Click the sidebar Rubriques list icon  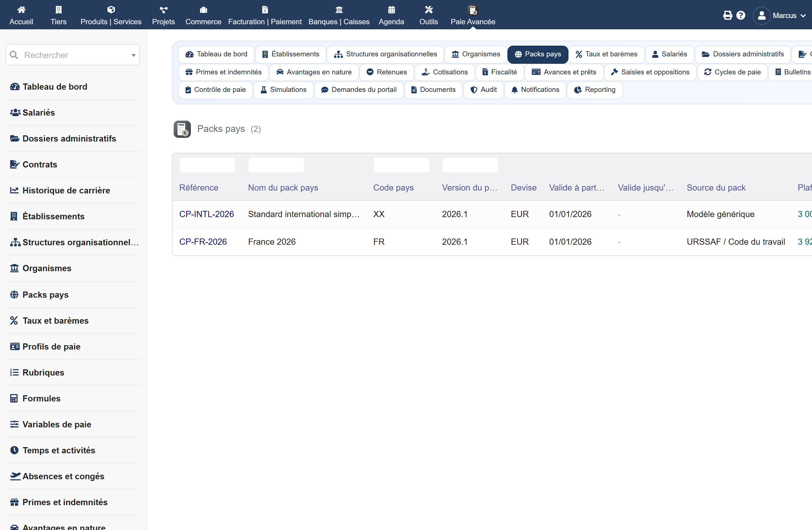coord(14,372)
